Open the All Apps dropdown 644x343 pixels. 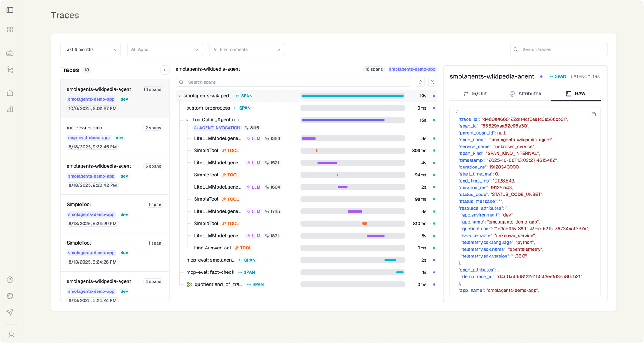[165, 49]
